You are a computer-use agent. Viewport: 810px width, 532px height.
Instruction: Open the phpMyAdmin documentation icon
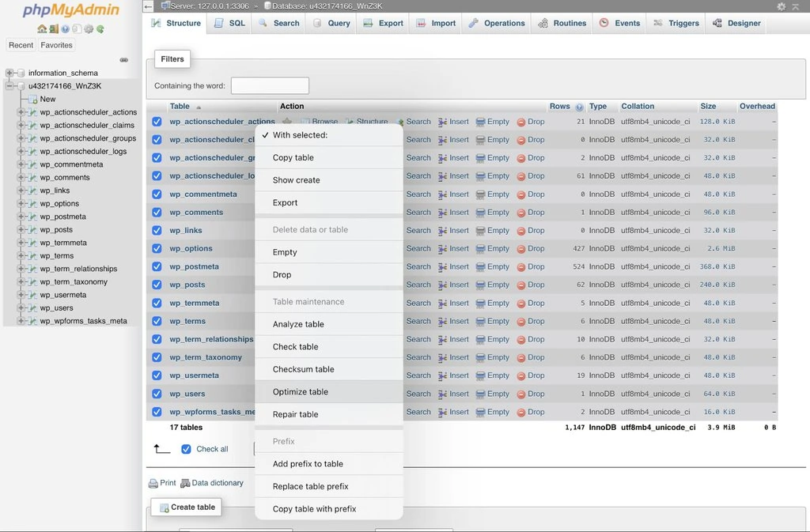point(66,28)
